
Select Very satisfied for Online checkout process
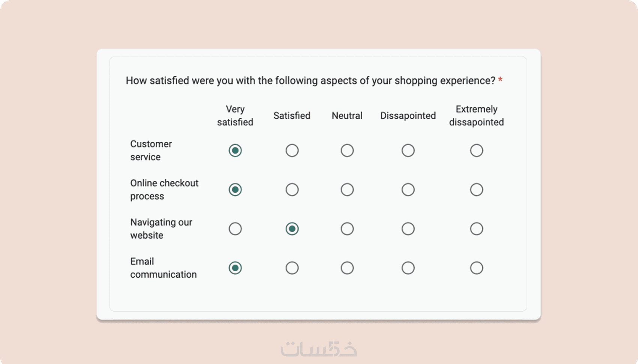235,190
